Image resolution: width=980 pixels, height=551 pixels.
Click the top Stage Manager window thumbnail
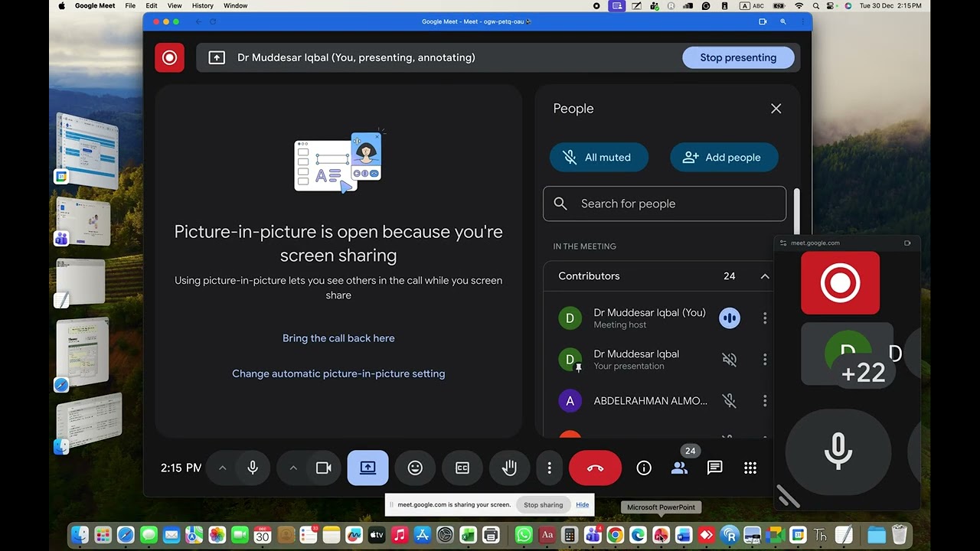point(87,151)
